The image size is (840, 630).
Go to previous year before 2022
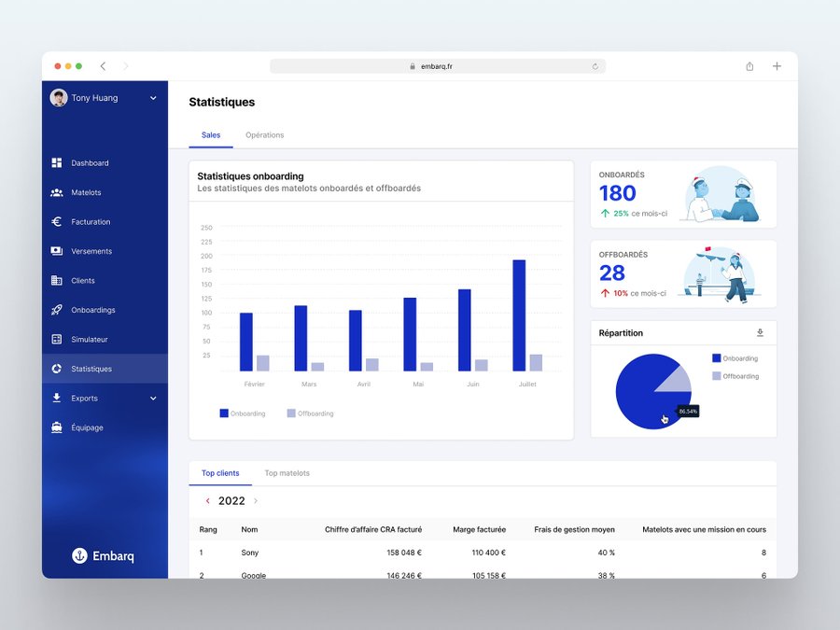click(207, 501)
